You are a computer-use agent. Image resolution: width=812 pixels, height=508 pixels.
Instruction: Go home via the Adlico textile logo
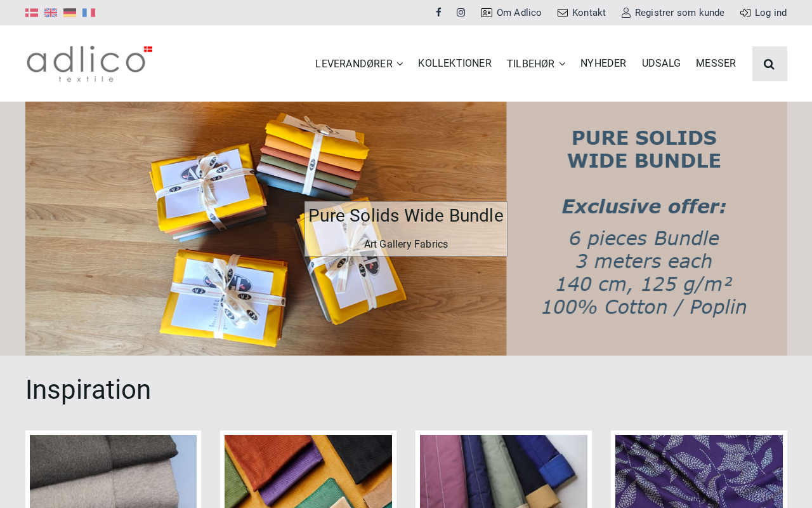click(89, 63)
